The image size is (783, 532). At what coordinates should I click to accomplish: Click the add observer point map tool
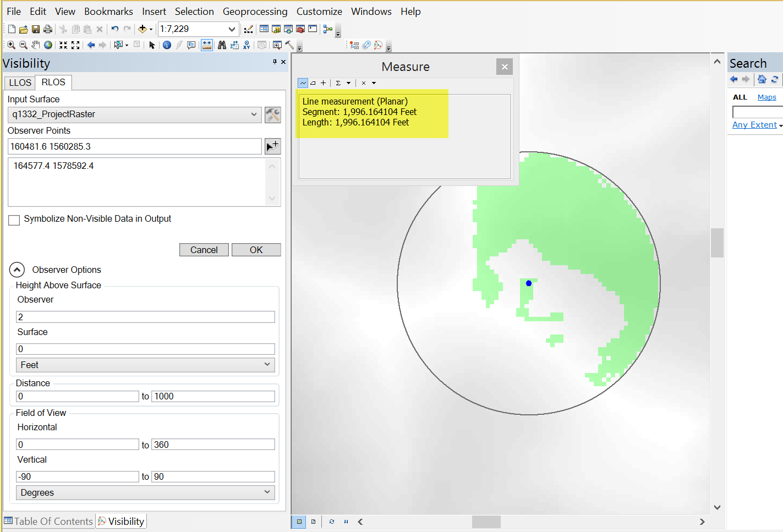pos(273,146)
